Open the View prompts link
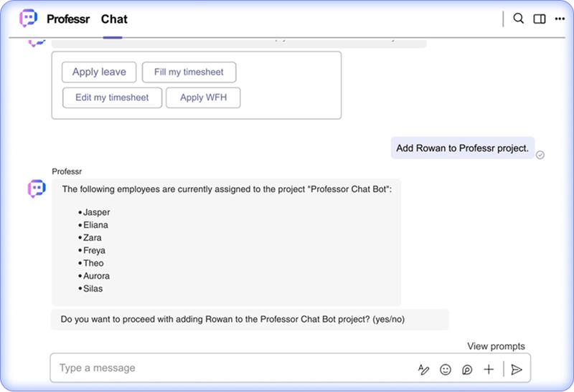 496,346
